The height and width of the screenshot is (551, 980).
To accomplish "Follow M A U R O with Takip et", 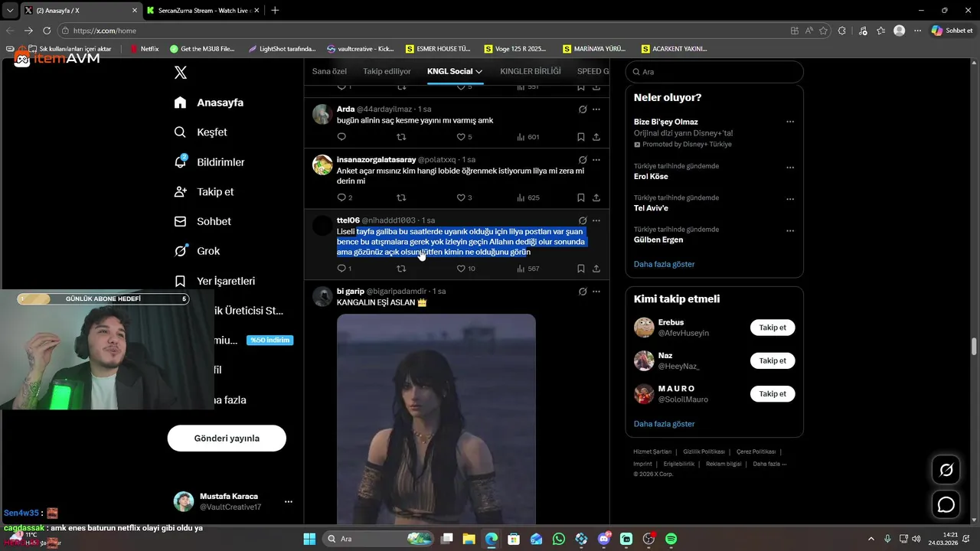I will pyautogui.click(x=773, y=393).
